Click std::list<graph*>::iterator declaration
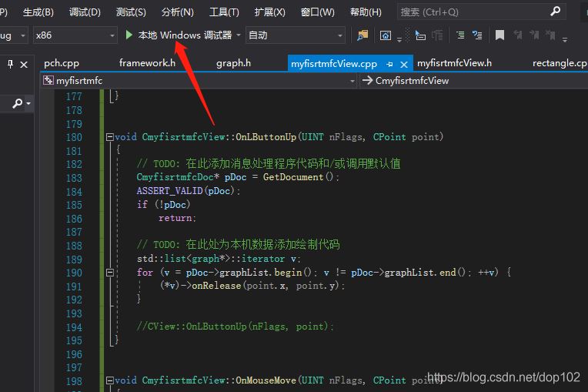588x392 pixels. pos(219,259)
